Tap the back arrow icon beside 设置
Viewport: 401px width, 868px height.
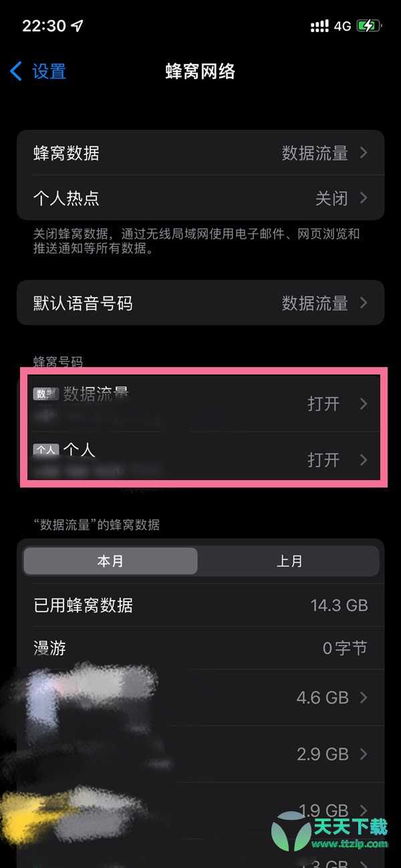click(x=17, y=71)
